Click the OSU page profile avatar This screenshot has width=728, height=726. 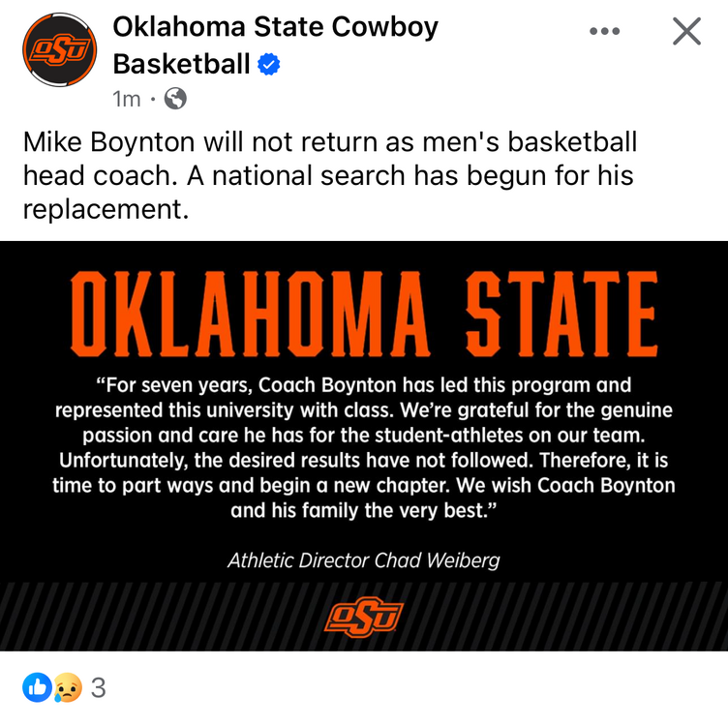(x=60, y=49)
